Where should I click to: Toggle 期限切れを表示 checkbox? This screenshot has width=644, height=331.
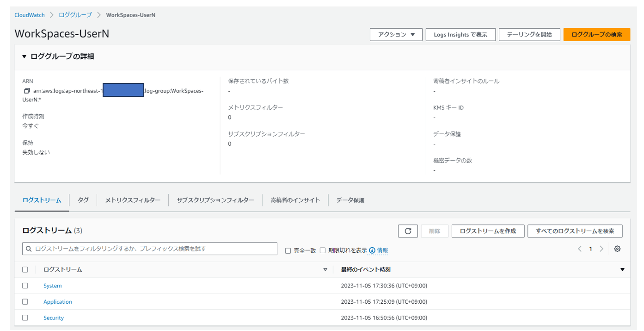[323, 250]
